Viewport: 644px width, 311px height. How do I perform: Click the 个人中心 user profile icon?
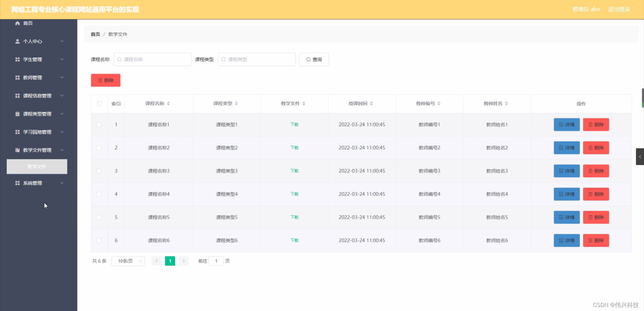tap(17, 41)
